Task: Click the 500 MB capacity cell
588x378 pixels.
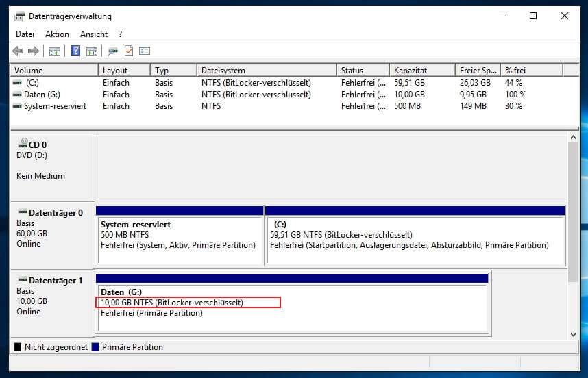Action: tap(407, 106)
